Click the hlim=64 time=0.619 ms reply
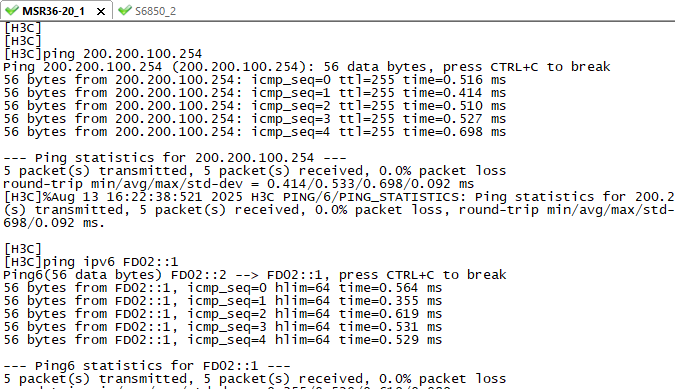 (223, 314)
